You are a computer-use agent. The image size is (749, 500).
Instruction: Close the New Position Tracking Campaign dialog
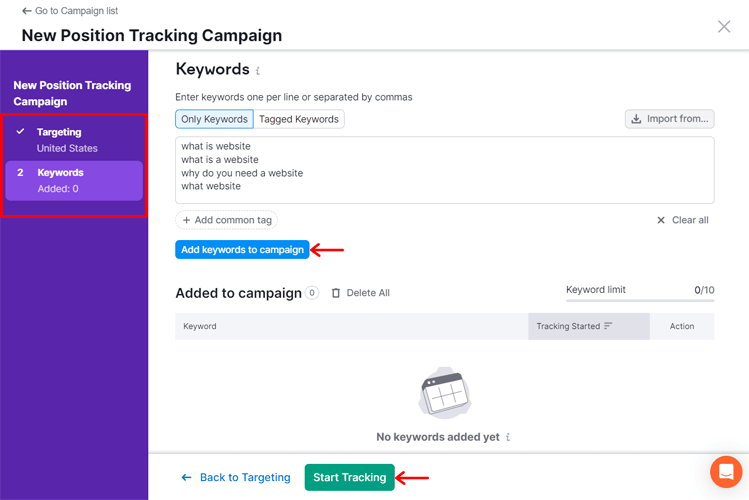click(x=724, y=27)
